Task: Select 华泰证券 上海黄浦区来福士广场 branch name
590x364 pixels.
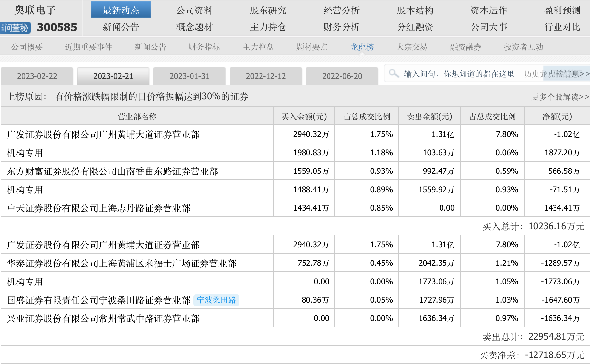Action: [x=122, y=263]
